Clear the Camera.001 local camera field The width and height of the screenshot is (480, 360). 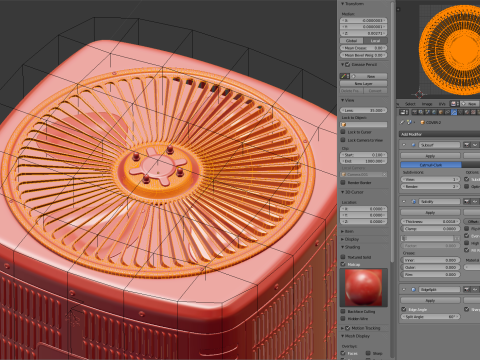coord(384,174)
